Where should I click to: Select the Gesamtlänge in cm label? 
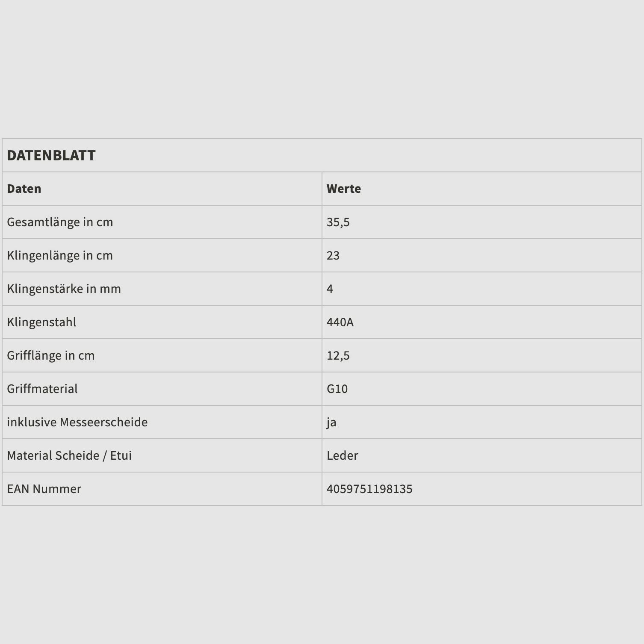coord(60,222)
